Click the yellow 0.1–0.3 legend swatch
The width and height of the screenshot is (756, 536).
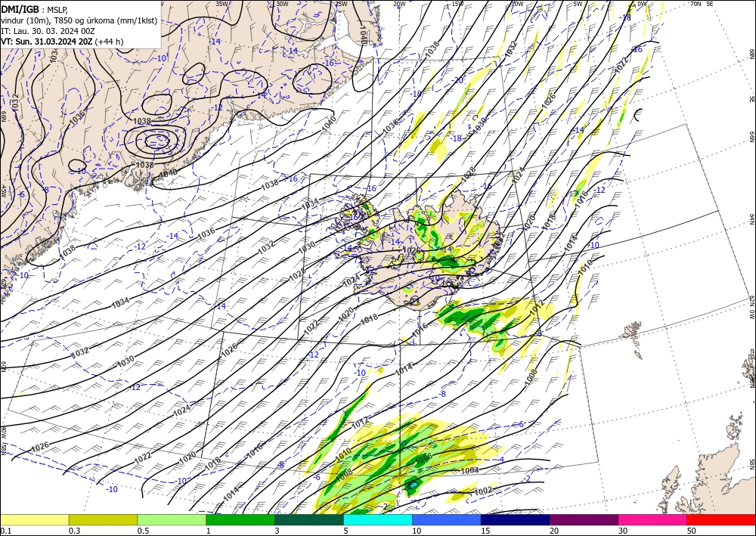click(x=34, y=519)
